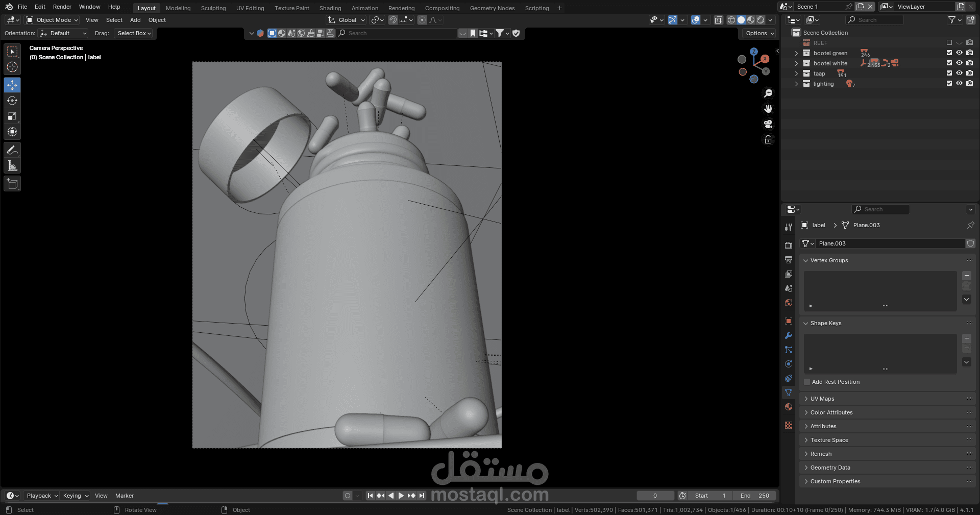
Task: Open the Render menu
Action: coord(62,7)
